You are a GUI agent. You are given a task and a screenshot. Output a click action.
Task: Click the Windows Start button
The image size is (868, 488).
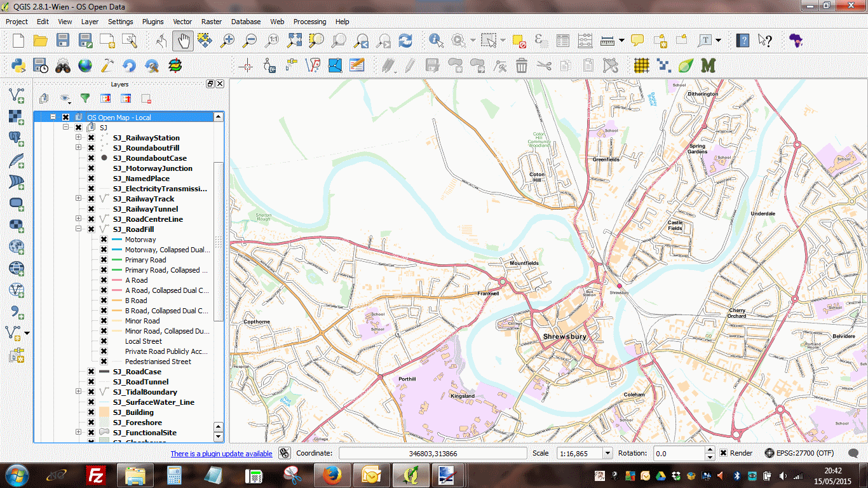tap(16, 475)
